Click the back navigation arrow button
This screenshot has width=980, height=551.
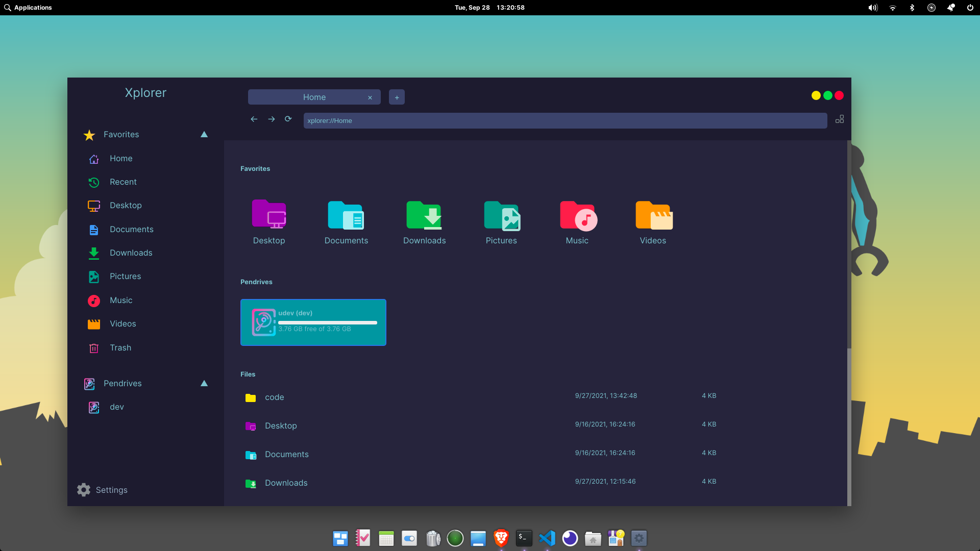tap(254, 120)
